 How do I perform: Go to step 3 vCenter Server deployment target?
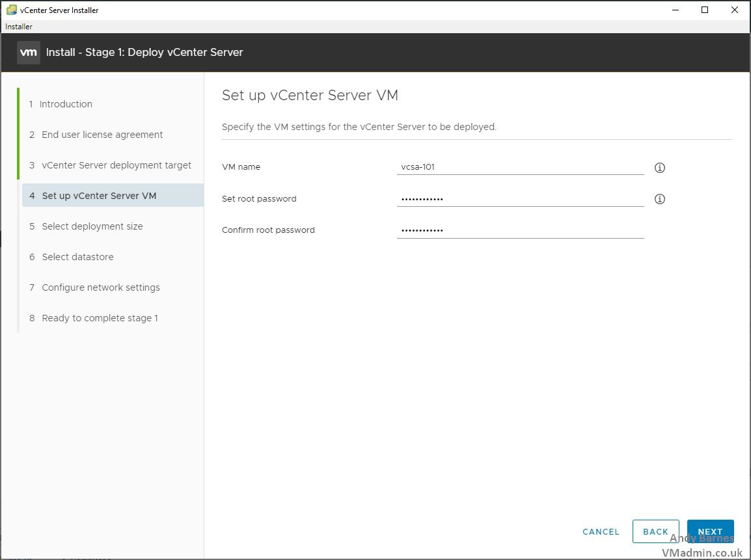pos(110,165)
